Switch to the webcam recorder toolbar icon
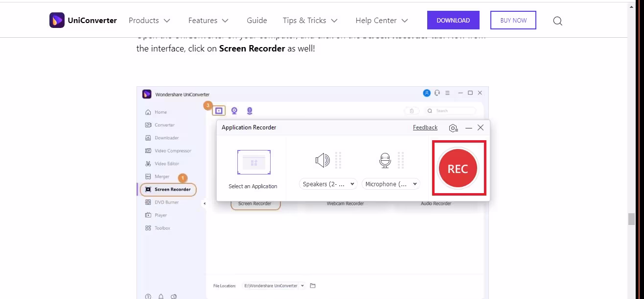The width and height of the screenshot is (644, 299). (234, 111)
